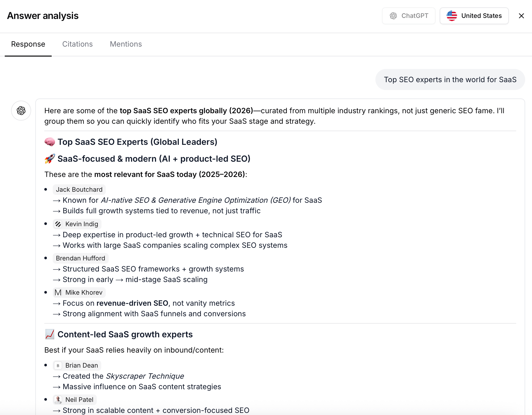Switch to the Mentions tab

point(126,44)
